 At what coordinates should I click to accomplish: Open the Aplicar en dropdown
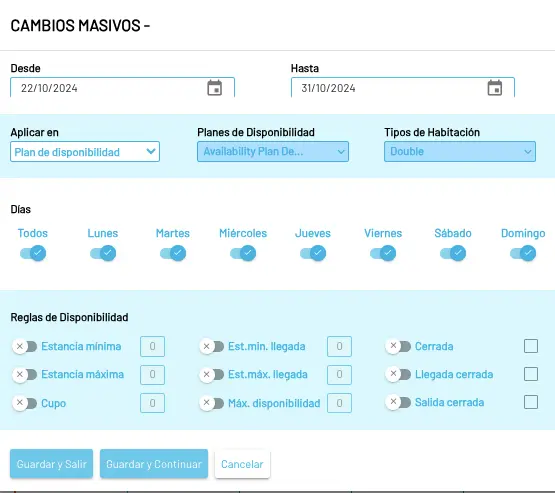coord(85,152)
